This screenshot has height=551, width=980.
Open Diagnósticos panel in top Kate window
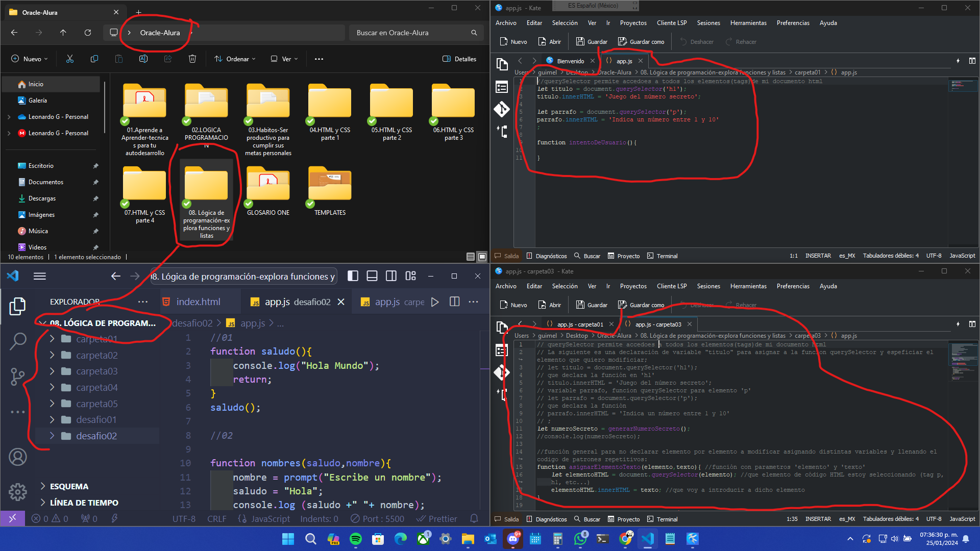546,256
